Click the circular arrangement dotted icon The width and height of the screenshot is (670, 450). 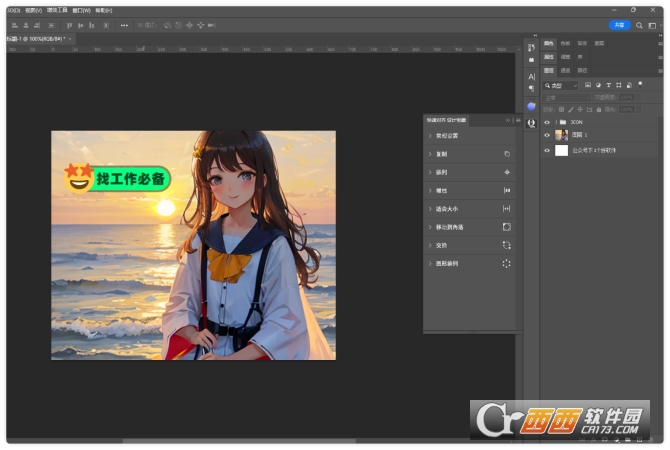(x=507, y=264)
